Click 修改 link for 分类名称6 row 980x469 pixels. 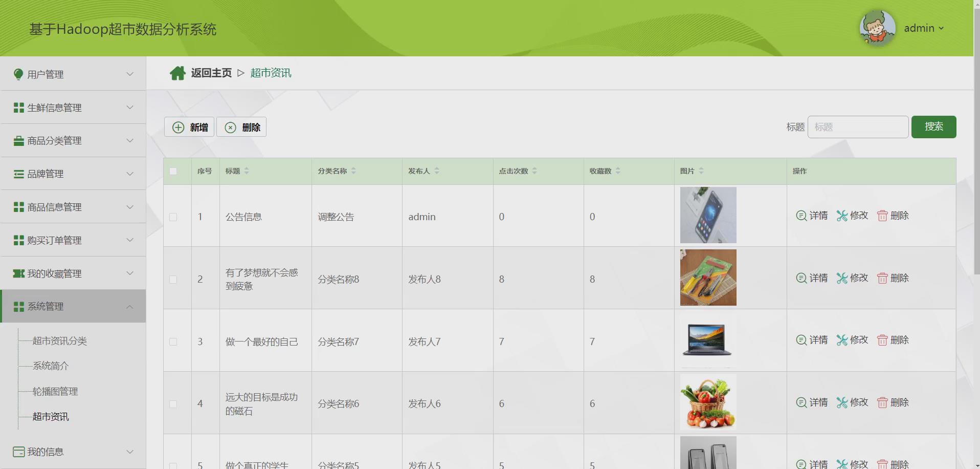click(859, 402)
